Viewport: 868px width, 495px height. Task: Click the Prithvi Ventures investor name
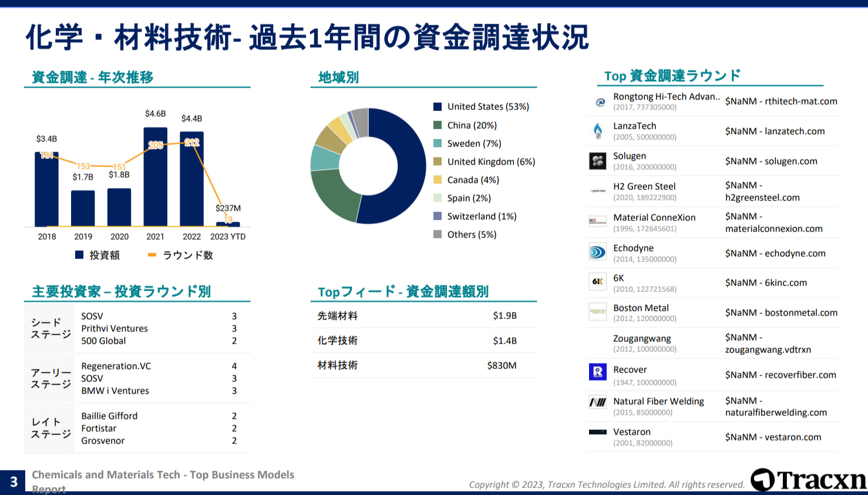[115, 328]
